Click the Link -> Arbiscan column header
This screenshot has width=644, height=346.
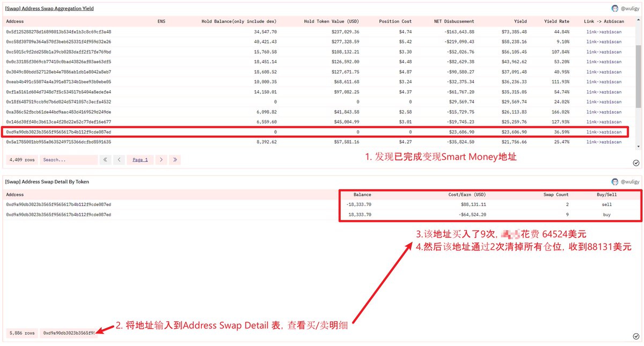point(604,21)
